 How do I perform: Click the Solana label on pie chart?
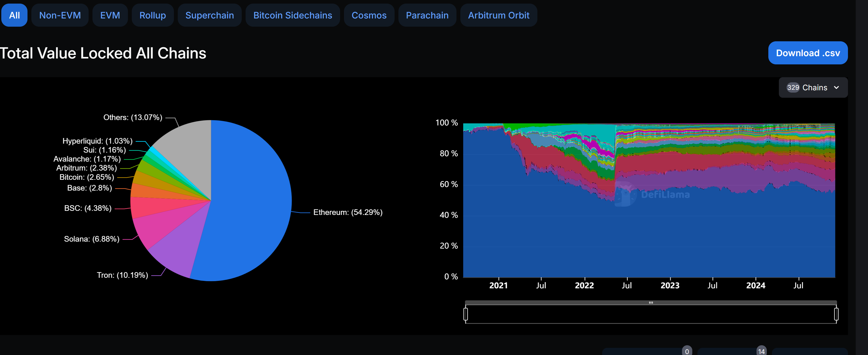pos(91,239)
